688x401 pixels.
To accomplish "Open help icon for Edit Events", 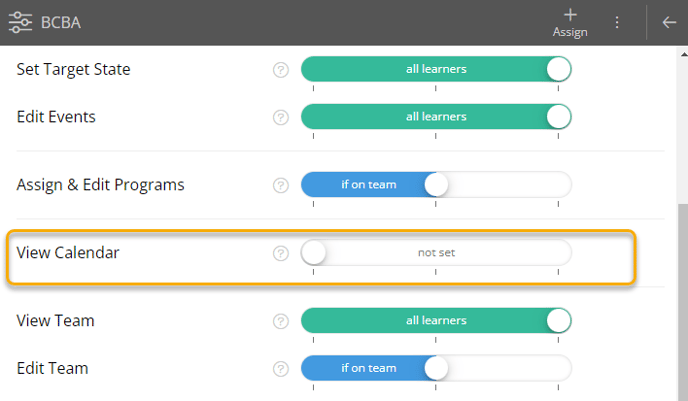I will [x=281, y=117].
